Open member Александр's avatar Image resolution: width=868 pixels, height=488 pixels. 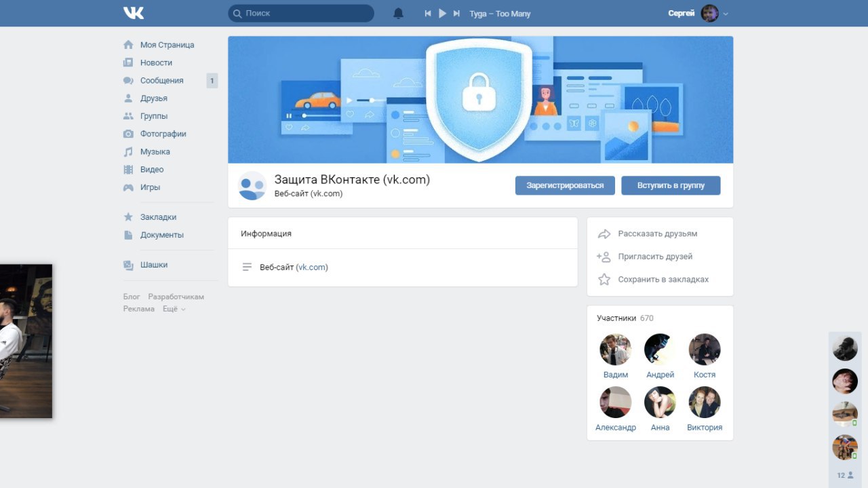click(616, 402)
